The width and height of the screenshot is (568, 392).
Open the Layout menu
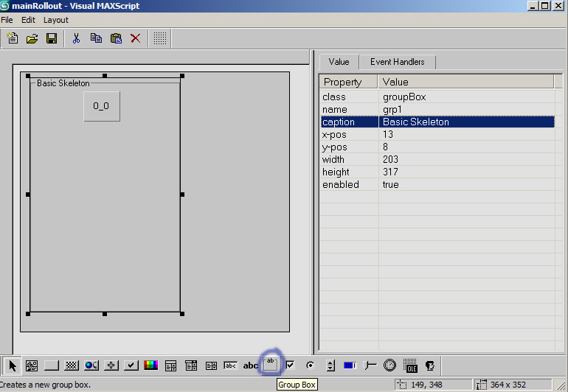(x=56, y=20)
